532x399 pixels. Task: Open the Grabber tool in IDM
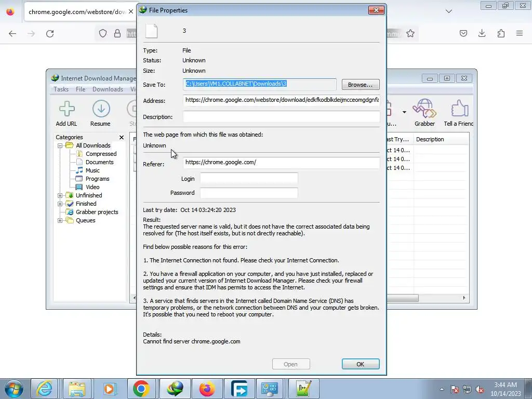[x=424, y=113]
